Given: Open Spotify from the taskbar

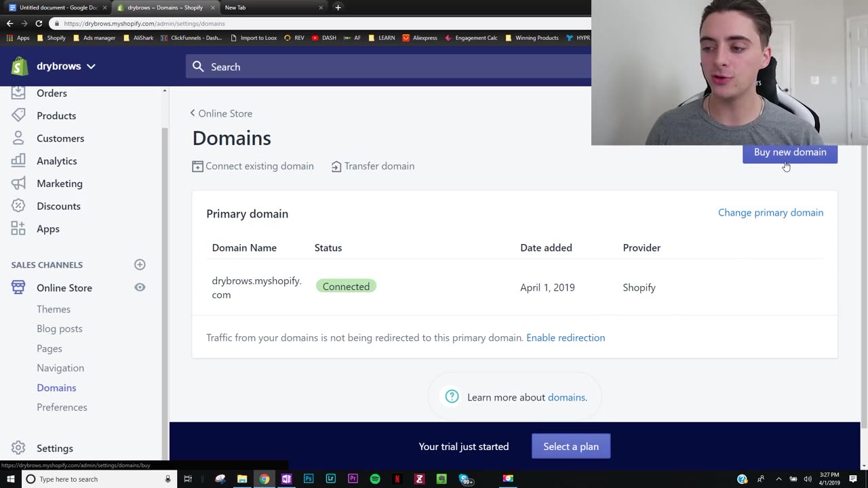Looking at the screenshot, I should (x=375, y=479).
